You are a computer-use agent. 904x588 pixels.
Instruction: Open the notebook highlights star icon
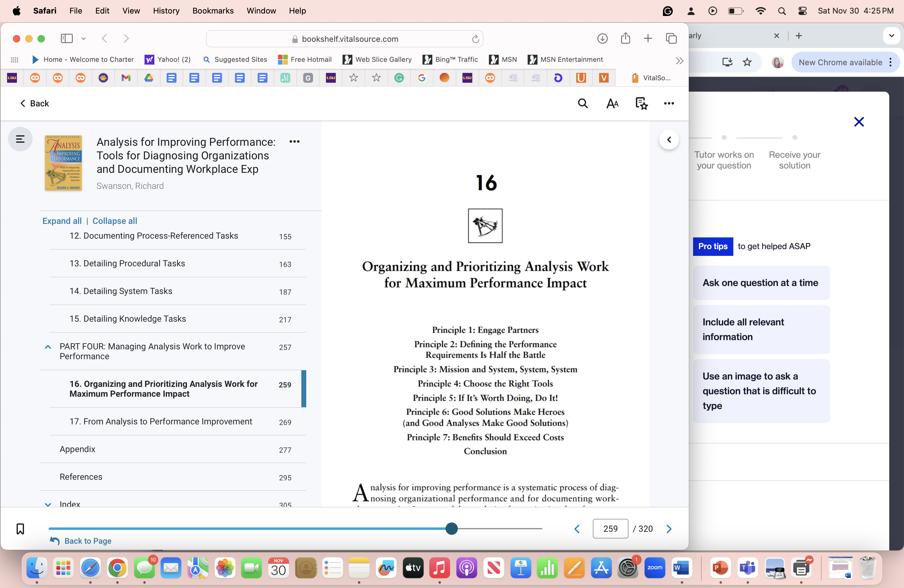click(641, 103)
